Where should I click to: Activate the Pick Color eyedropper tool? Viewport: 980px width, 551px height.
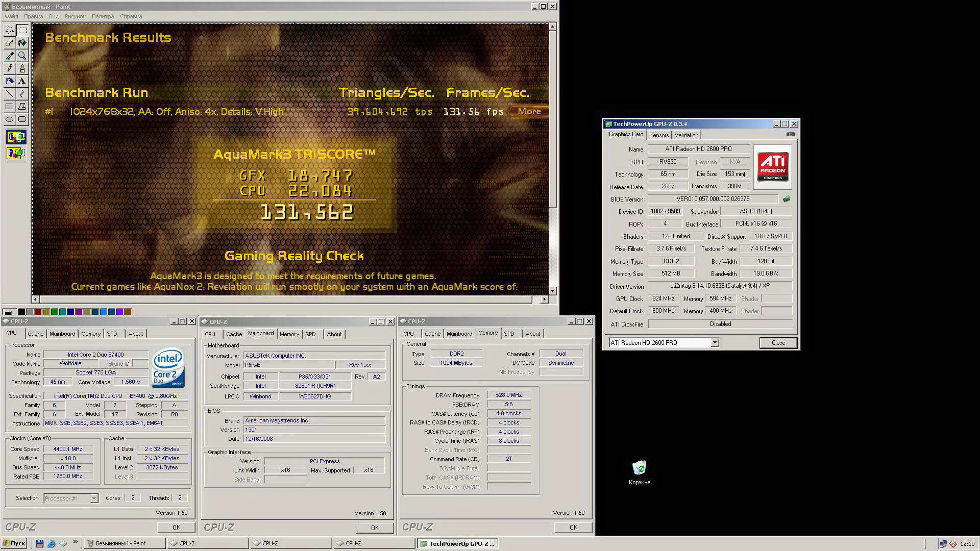(x=9, y=56)
